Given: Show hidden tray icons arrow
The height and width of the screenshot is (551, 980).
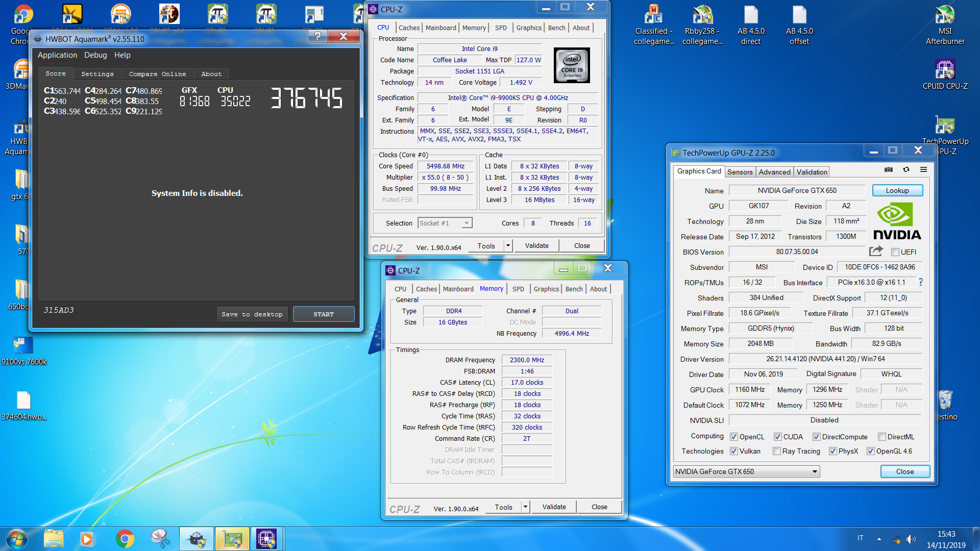Looking at the screenshot, I should [x=879, y=539].
